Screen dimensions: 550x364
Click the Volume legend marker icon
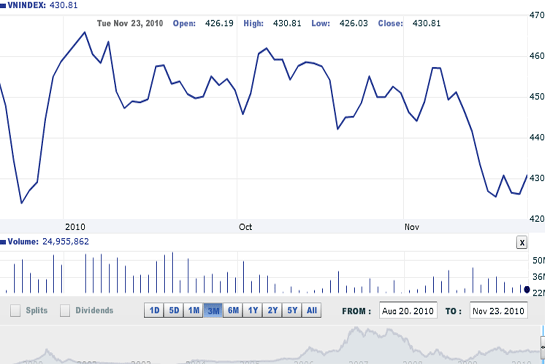coord(3,242)
